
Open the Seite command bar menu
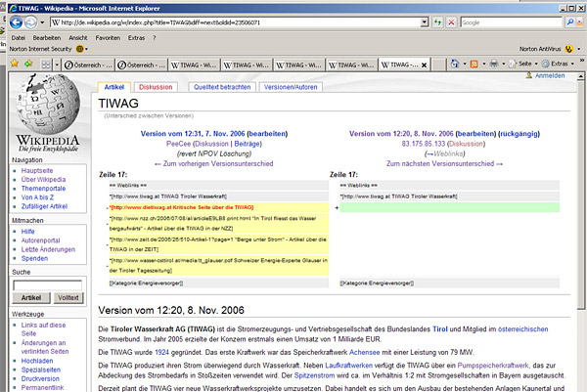(523, 64)
